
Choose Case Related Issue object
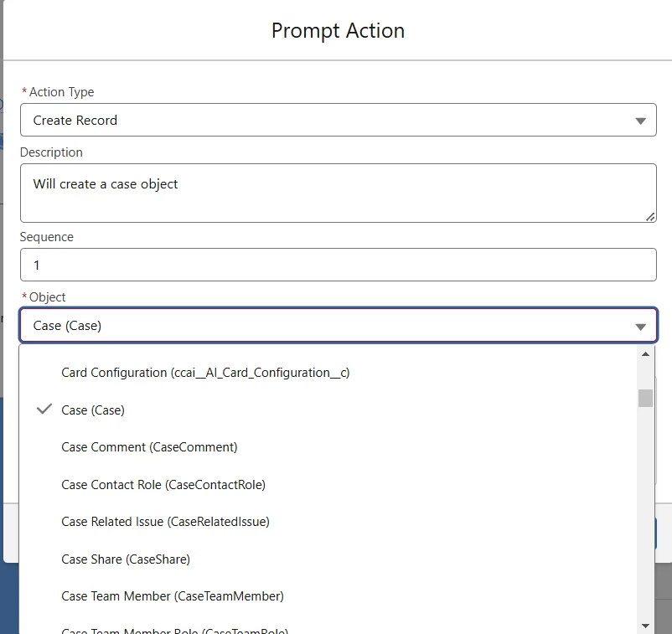[165, 522]
